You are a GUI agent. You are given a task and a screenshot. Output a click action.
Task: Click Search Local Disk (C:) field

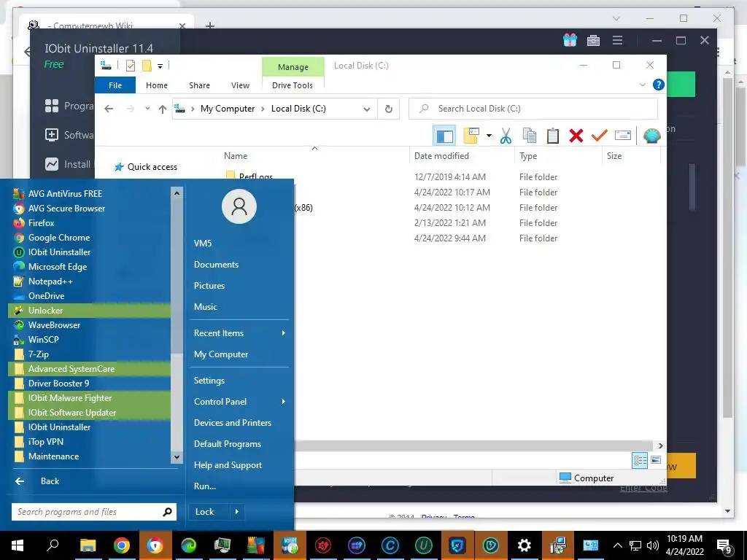click(x=533, y=109)
